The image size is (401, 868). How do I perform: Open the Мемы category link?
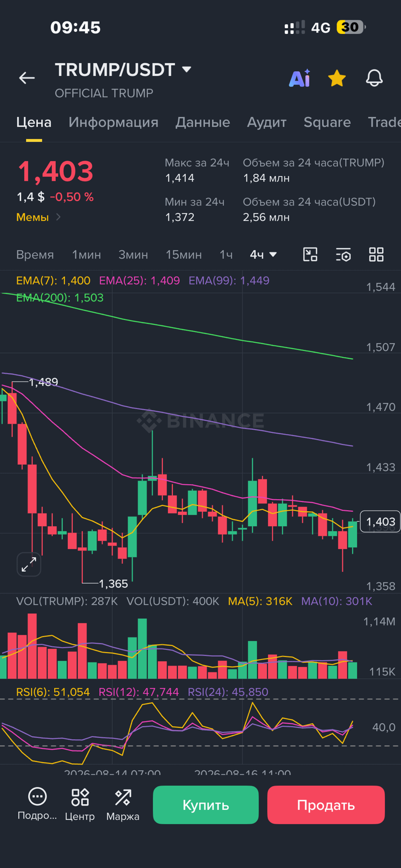click(38, 217)
